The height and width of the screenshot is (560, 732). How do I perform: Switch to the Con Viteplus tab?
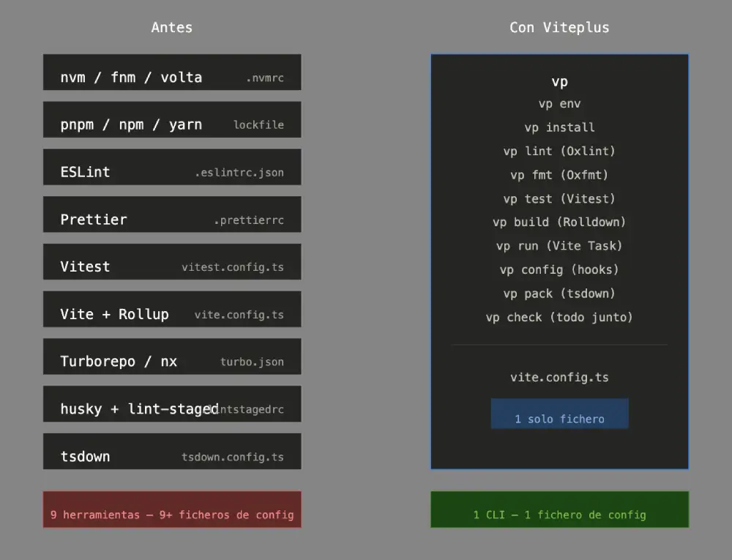pos(559,27)
